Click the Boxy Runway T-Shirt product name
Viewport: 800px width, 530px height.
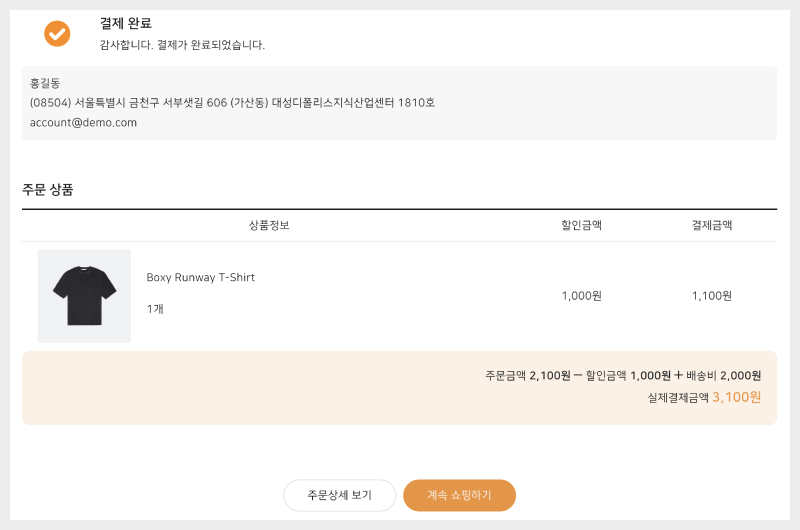(200, 277)
